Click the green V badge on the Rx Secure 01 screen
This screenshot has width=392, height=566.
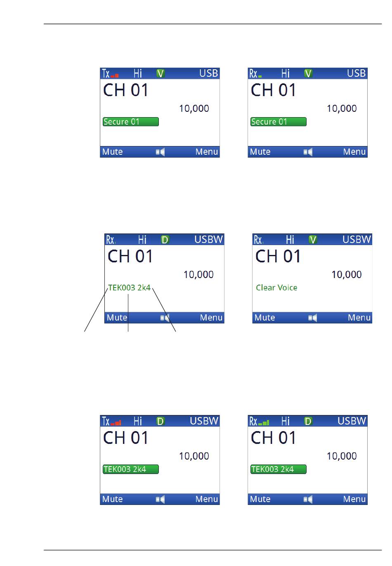point(308,73)
